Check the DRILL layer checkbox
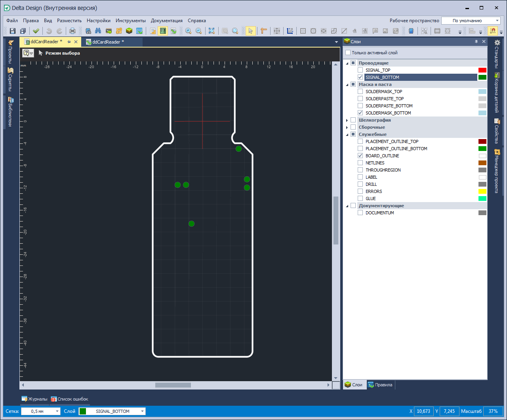 pos(360,184)
